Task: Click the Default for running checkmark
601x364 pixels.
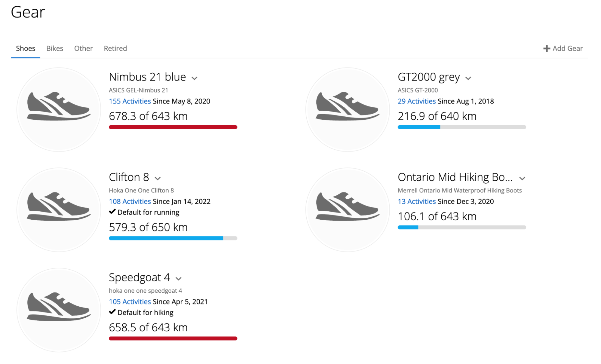Action: coord(112,212)
